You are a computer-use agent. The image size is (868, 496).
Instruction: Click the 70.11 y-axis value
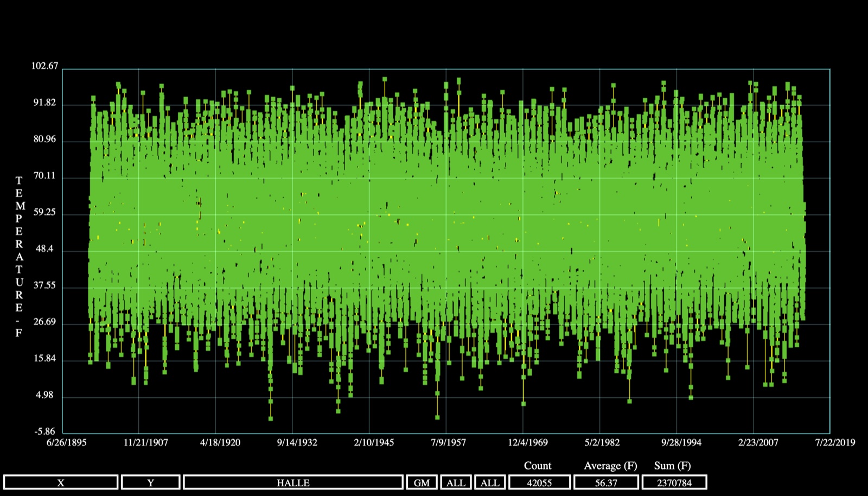(x=44, y=175)
